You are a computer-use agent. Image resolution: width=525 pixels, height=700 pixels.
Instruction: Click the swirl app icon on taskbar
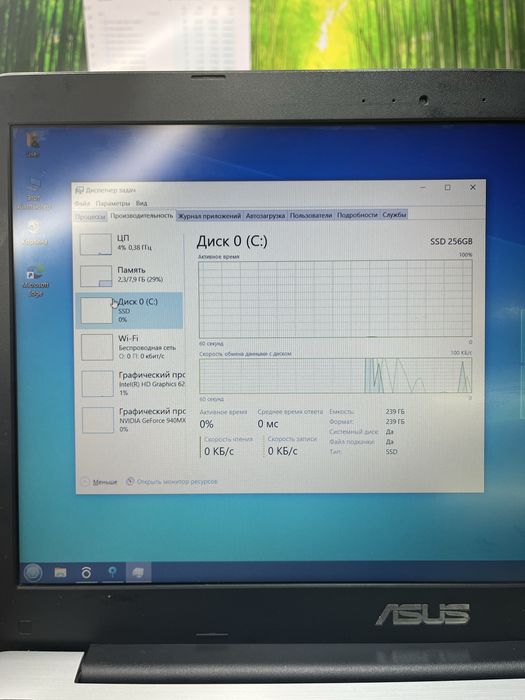87,572
